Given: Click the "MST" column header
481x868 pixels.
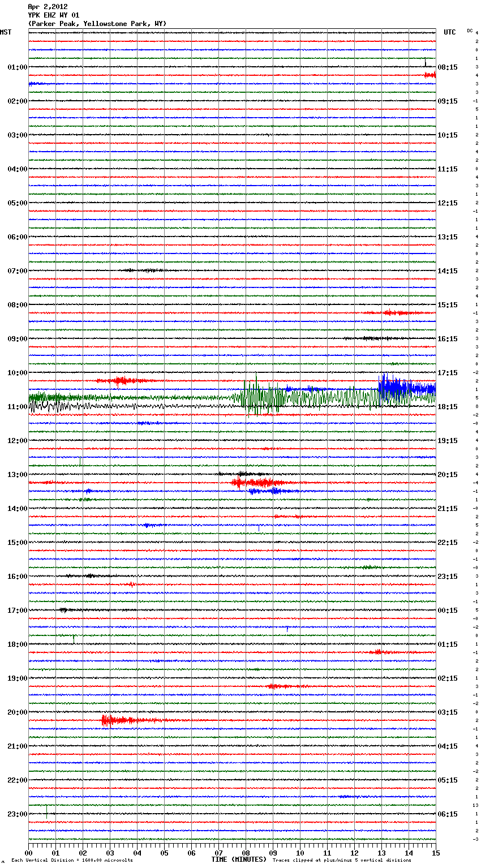Looking at the screenshot, I should click(6, 32).
